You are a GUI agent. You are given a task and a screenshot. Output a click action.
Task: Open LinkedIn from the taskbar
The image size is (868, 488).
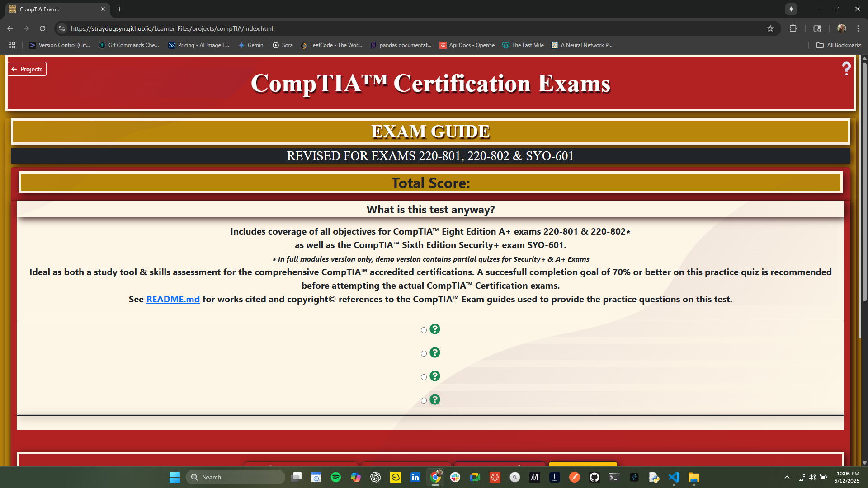coord(415,477)
